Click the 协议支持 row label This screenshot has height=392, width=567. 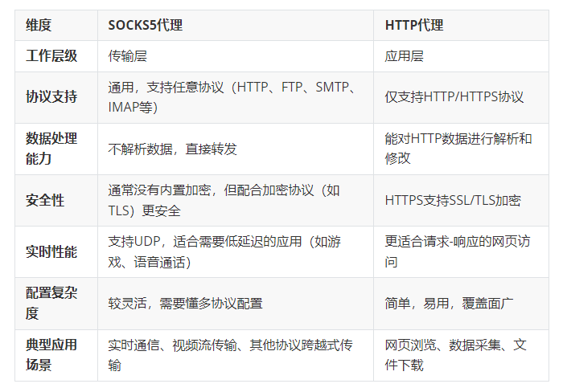[51, 97]
